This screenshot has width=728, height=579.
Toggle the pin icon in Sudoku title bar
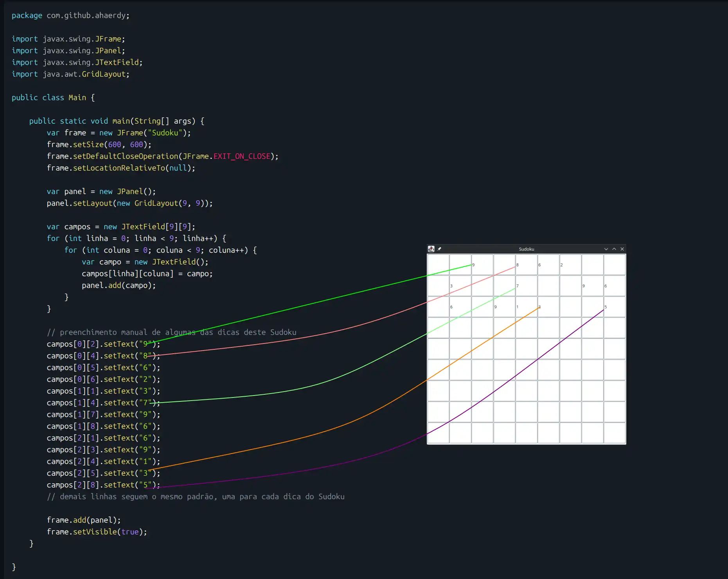pos(439,249)
